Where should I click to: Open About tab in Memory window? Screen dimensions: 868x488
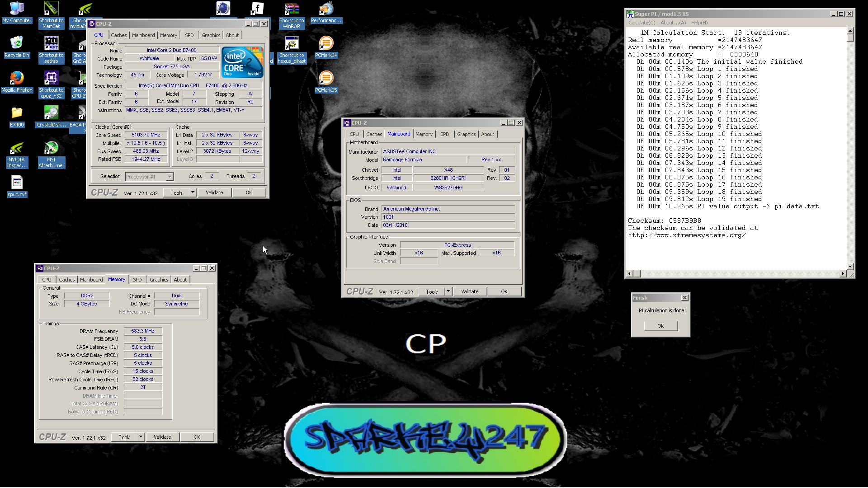(180, 280)
